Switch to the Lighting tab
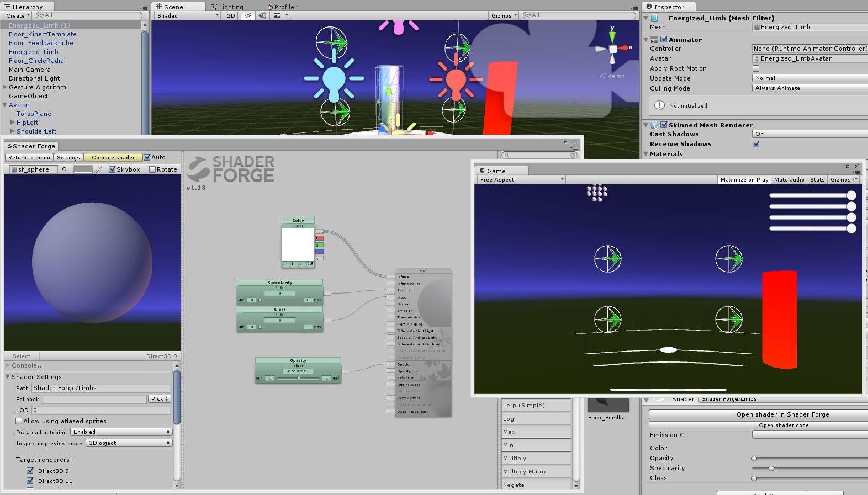 pos(227,7)
